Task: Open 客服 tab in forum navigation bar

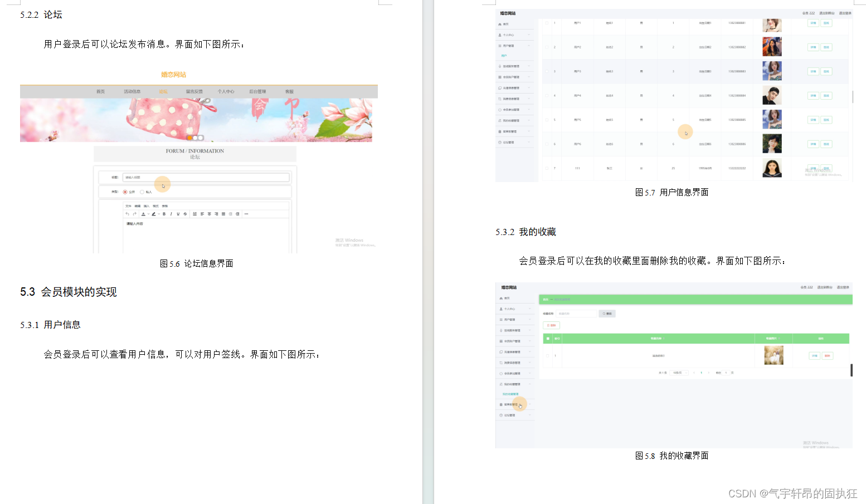Action: (289, 91)
